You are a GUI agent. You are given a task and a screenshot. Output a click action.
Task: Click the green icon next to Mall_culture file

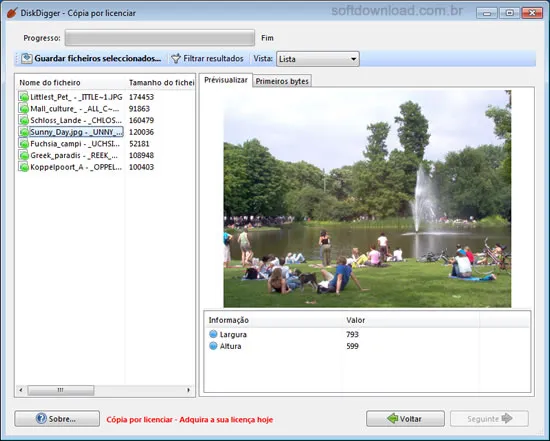tap(24, 109)
